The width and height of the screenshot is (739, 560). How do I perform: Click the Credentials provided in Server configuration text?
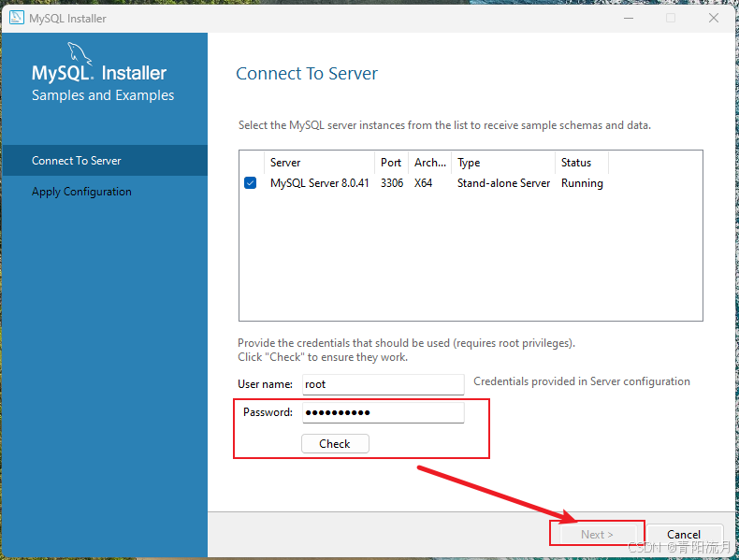click(x=582, y=381)
